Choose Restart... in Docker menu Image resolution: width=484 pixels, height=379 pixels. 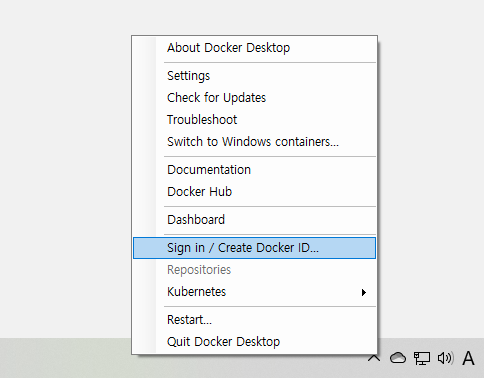click(254, 320)
